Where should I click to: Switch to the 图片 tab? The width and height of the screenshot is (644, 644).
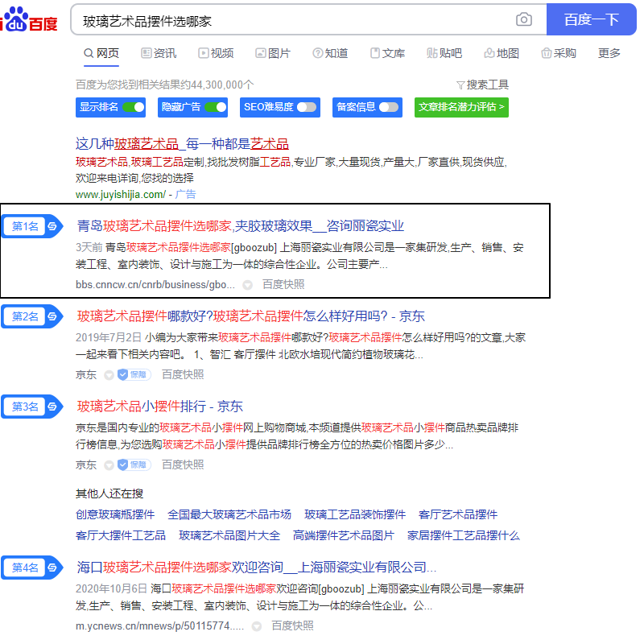pos(273,53)
